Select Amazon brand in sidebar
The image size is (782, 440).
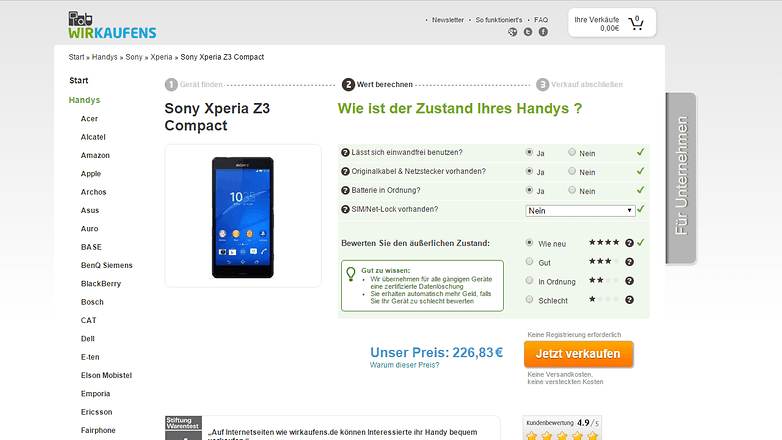coord(95,156)
